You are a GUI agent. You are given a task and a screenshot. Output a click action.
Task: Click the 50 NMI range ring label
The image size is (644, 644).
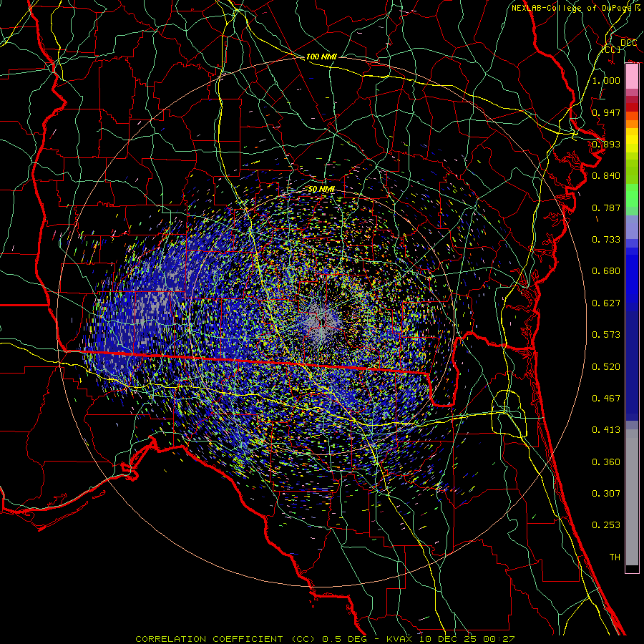tap(321, 189)
